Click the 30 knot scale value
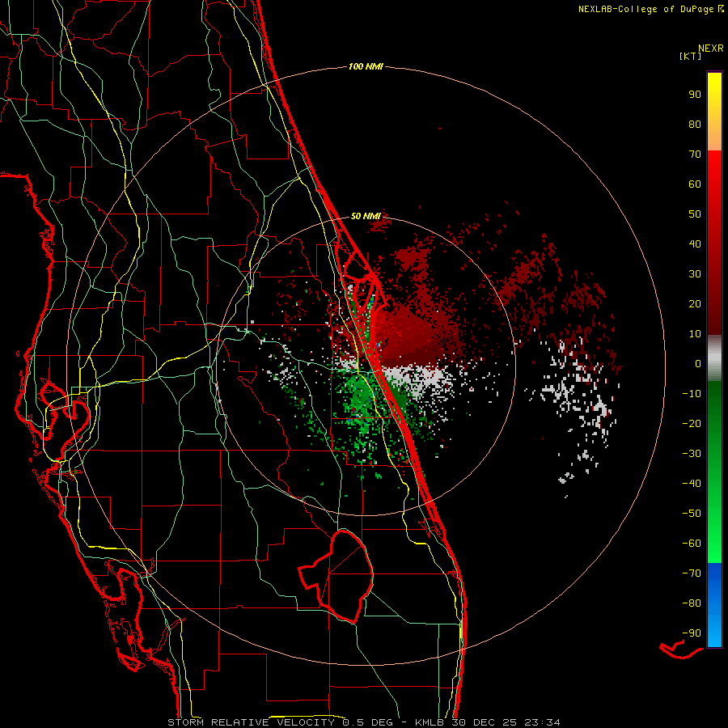This screenshot has width=728, height=728. (x=695, y=274)
